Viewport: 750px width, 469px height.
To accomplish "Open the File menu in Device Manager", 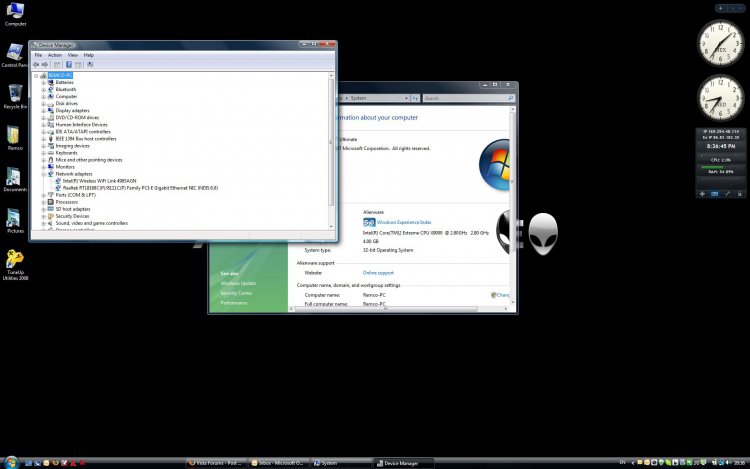I will [x=38, y=55].
